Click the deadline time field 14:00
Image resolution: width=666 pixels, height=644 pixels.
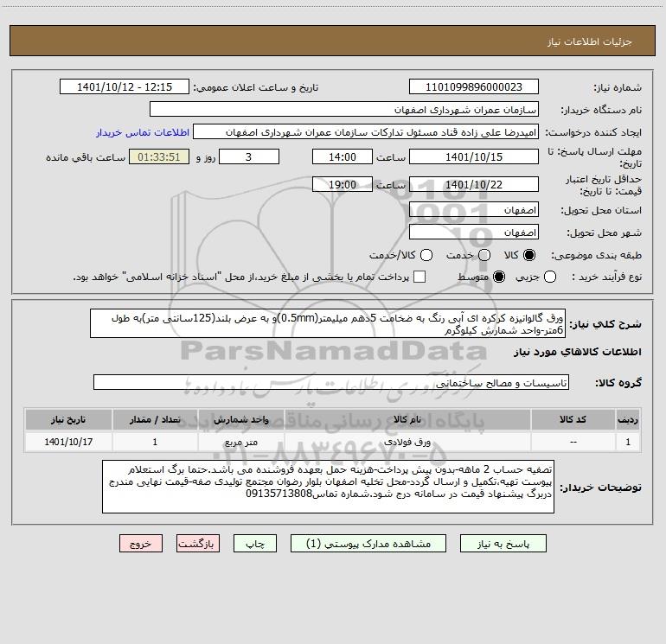pos(343,156)
